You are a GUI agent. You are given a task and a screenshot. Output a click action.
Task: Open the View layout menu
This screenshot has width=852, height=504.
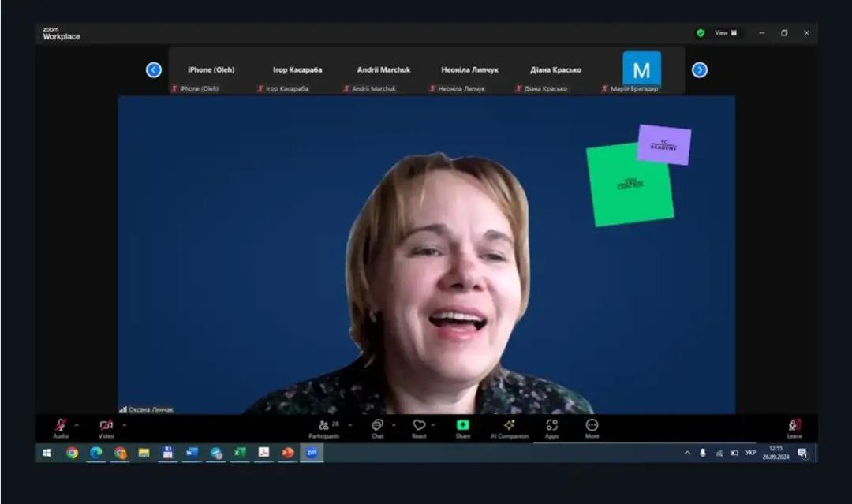click(x=726, y=33)
